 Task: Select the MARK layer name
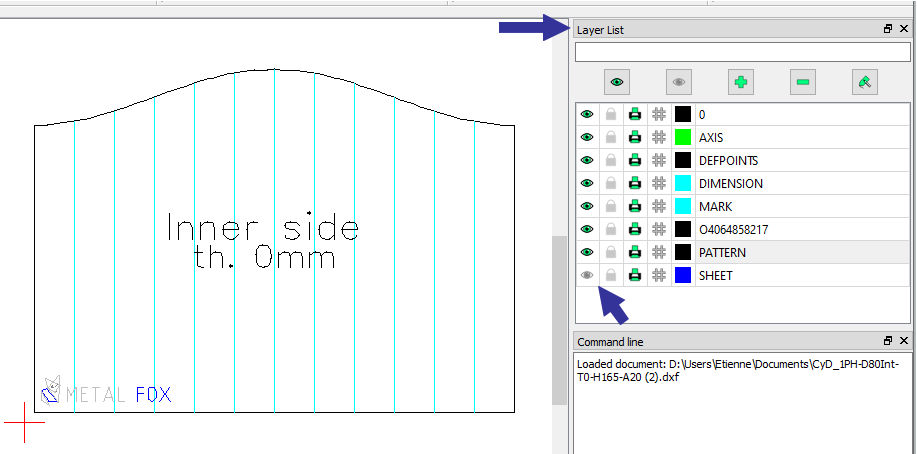click(716, 207)
